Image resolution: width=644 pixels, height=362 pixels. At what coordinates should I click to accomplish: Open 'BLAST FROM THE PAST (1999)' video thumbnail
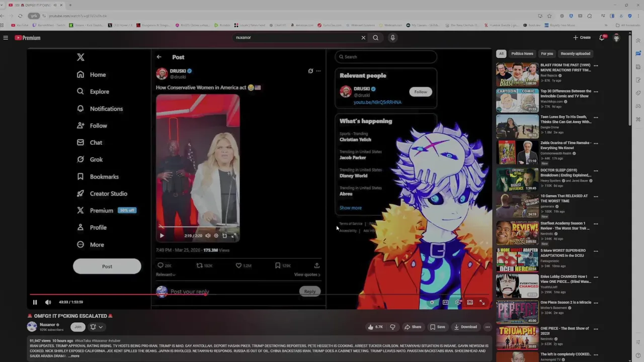pyautogui.click(x=517, y=74)
